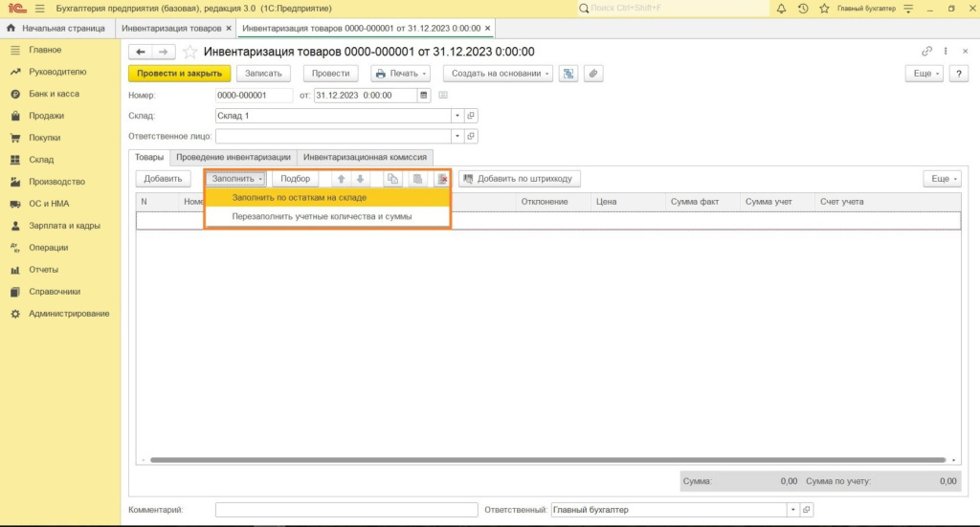Click the Провести button
This screenshot has height=527, width=980.
pos(330,73)
